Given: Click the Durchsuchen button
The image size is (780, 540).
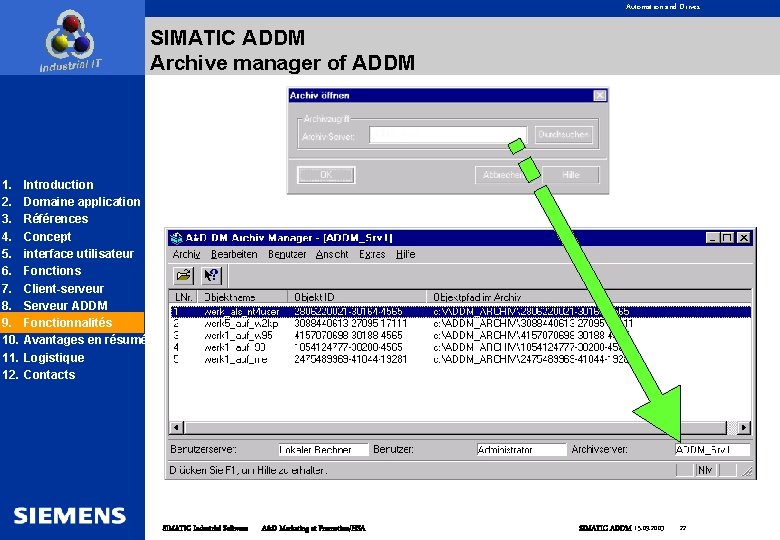Looking at the screenshot, I should click(564, 134).
